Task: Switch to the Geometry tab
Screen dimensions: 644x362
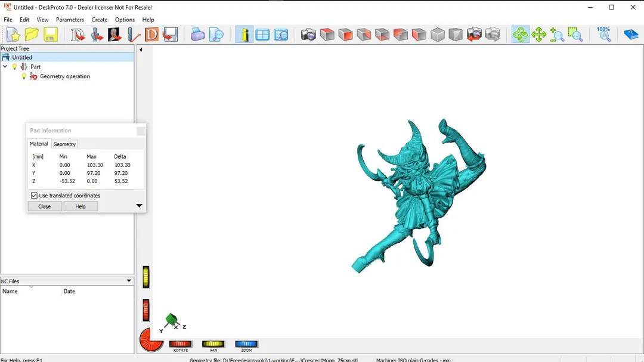Action: pos(64,144)
